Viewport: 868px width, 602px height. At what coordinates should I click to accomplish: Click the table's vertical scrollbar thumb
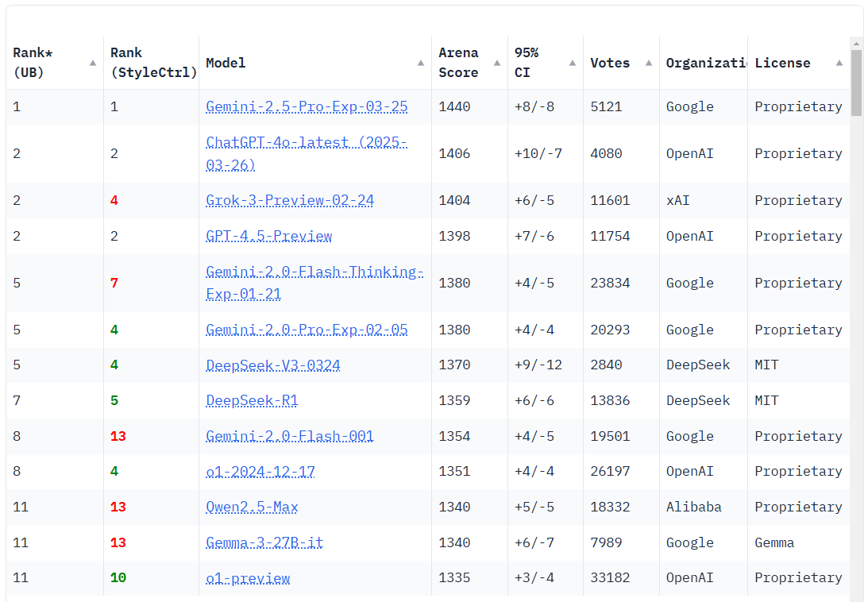856,83
